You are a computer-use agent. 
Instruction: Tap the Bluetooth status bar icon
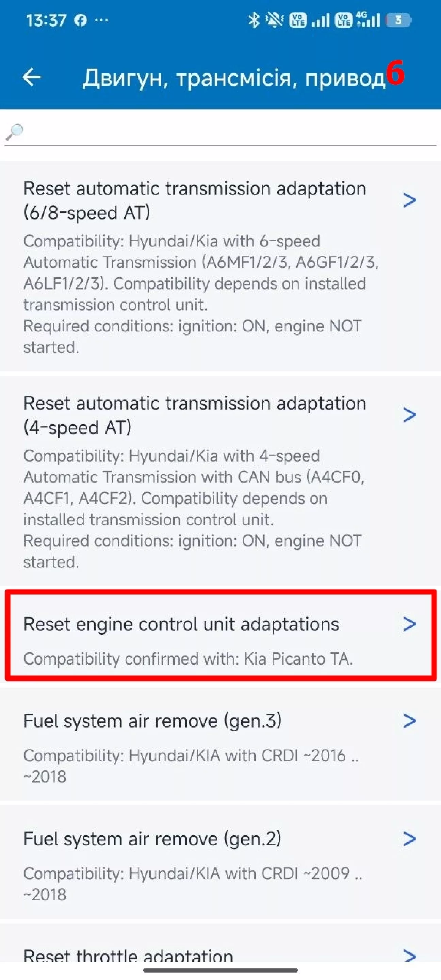pyautogui.click(x=254, y=20)
